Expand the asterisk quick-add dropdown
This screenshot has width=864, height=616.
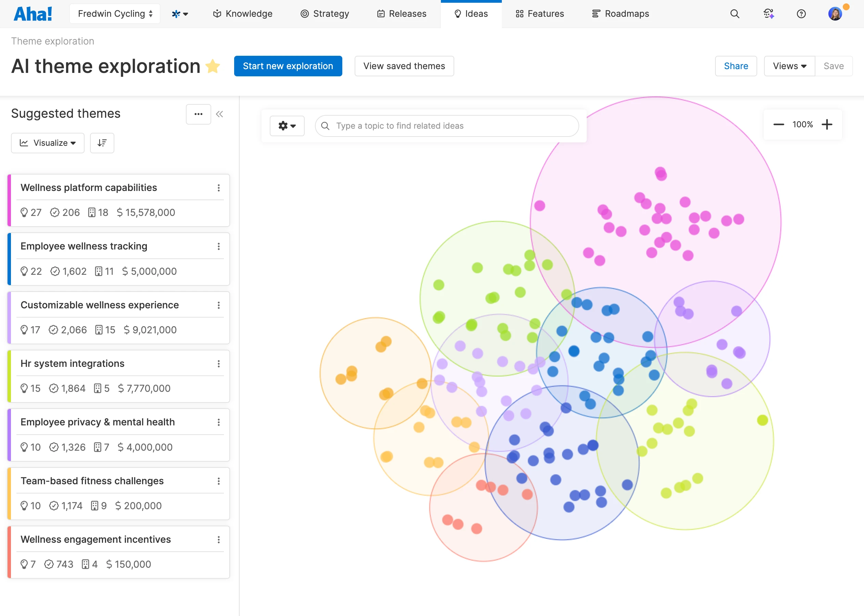180,14
